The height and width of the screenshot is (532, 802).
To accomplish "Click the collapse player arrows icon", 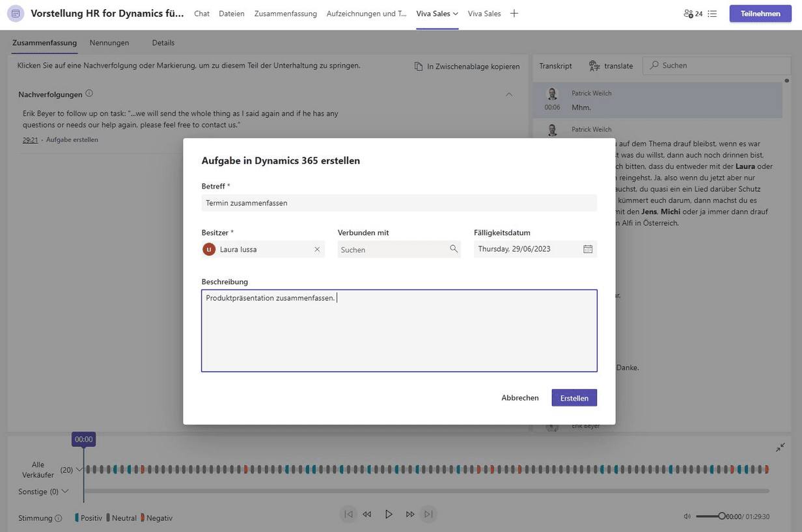I will pyautogui.click(x=780, y=447).
